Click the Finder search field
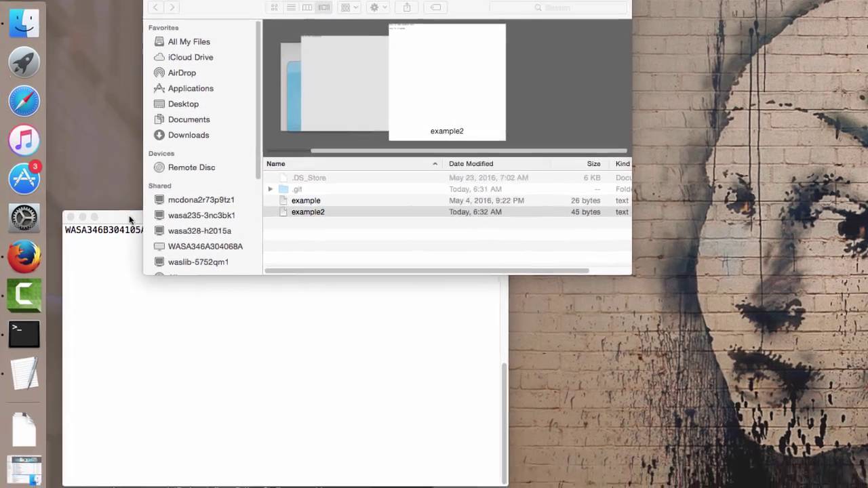This screenshot has width=868, height=488. pos(557,7)
